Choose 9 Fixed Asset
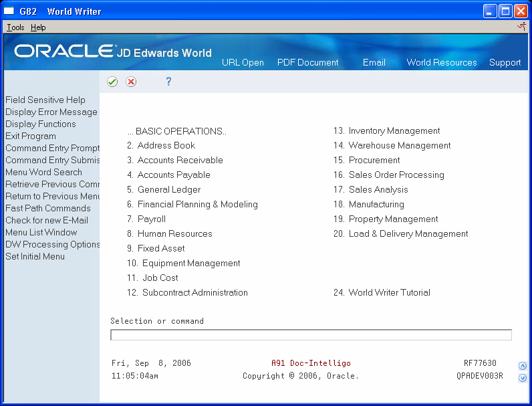The width and height of the screenshot is (532, 406). 156,249
